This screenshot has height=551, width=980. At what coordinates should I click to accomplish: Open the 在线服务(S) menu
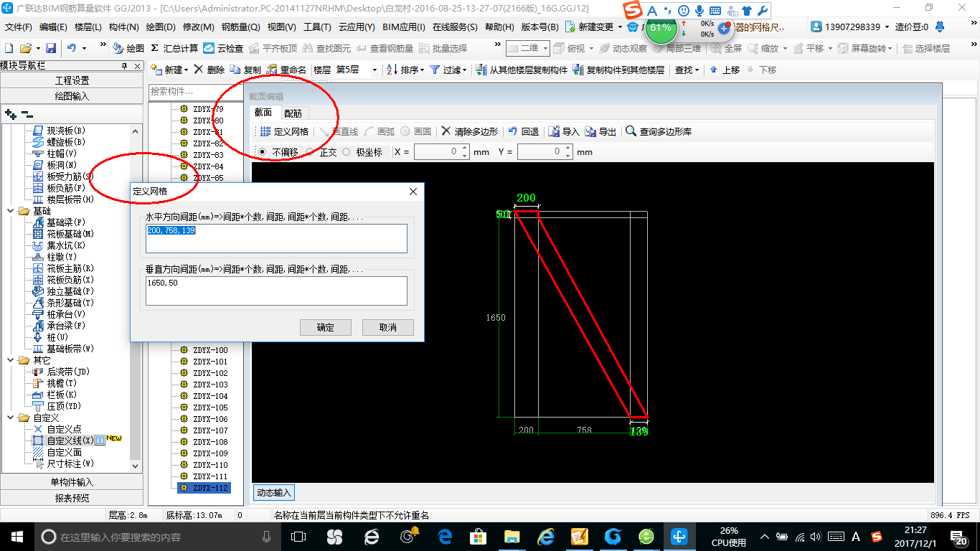coord(455,27)
